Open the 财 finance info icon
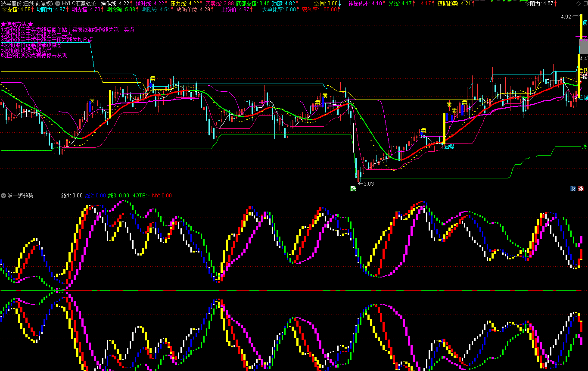Viewport: 588px width, 371px height. pos(573,188)
